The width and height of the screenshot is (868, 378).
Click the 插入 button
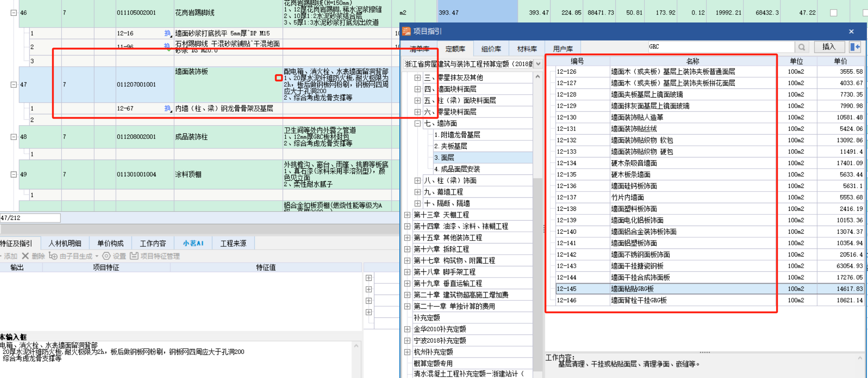[829, 47]
